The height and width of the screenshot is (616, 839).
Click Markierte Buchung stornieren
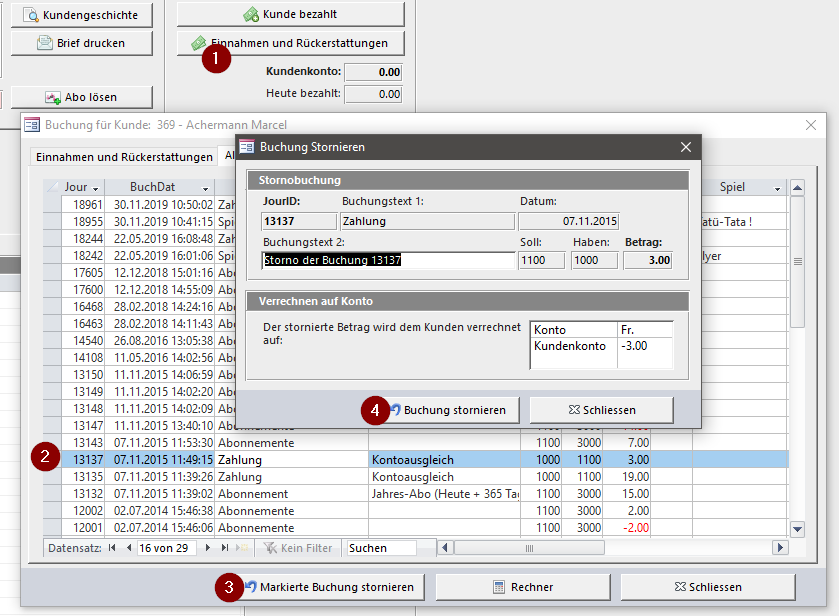tap(333, 587)
